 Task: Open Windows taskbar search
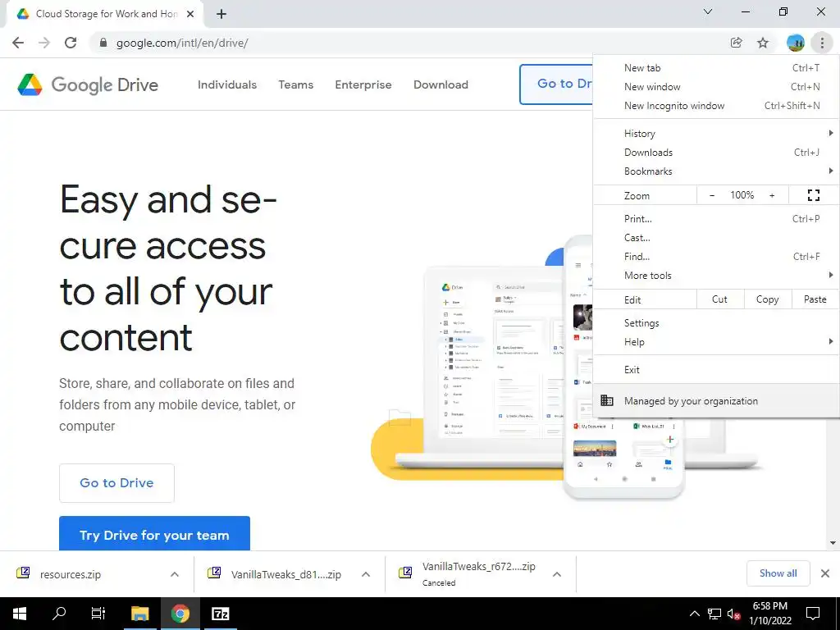[59, 614]
